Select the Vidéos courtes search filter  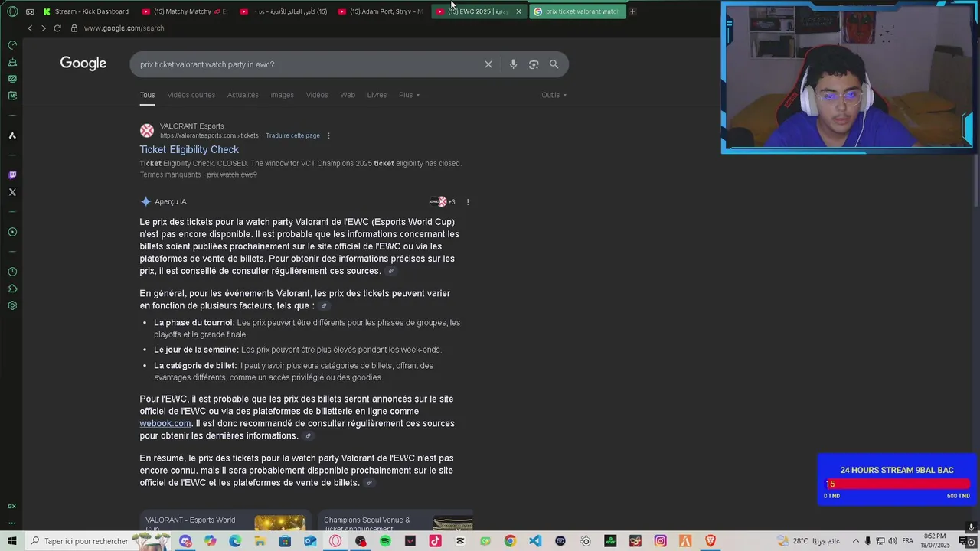click(x=191, y=95)
